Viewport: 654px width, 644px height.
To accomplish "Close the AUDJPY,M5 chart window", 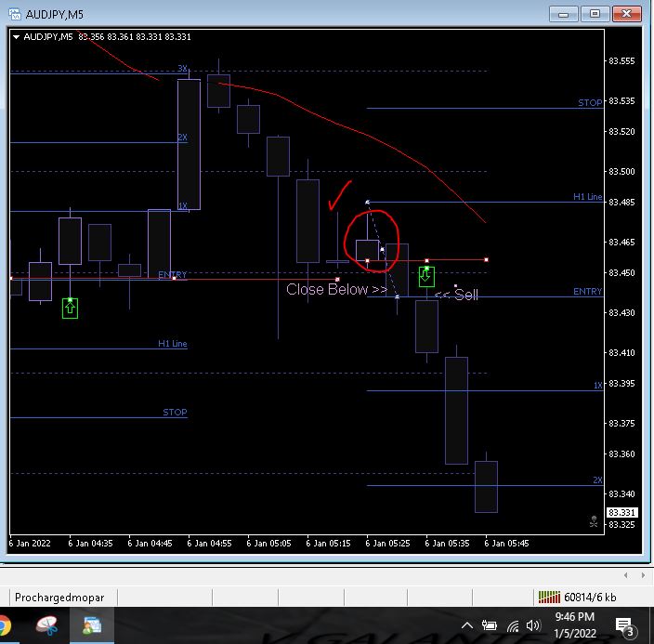I will (x=626, y=14).
